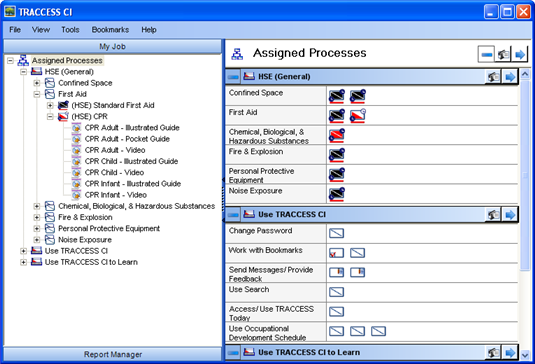Collapse all via header minus button
This screenshot has width=535, height=364.
point(486,54)
